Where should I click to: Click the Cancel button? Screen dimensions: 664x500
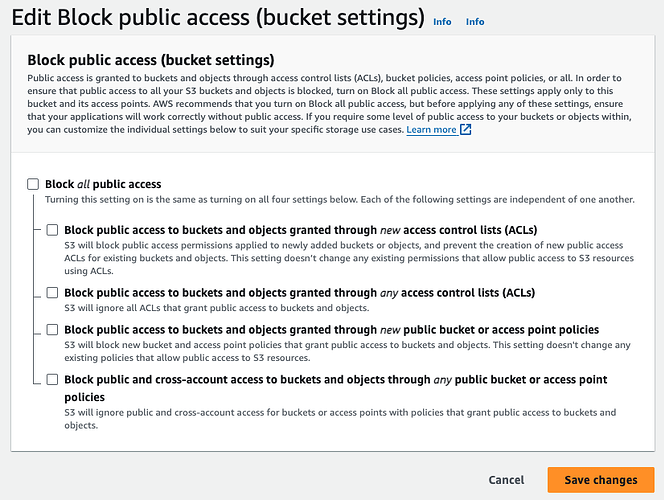click(506, 480)
